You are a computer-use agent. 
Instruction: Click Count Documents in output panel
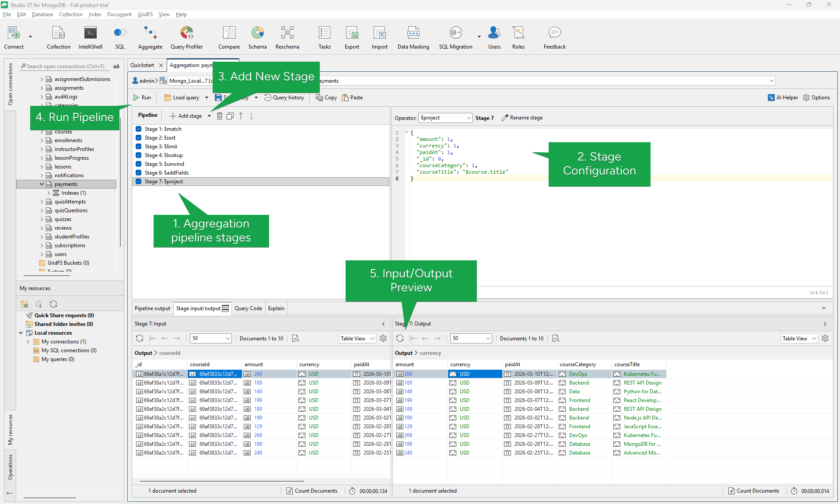point(753,491)
